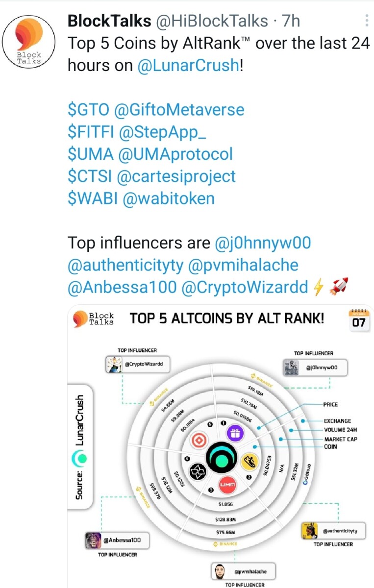This screenshot has height=588, width=374.
Task: Visit the @cartesiproject profile mention
Action: (x=177, y=176)
